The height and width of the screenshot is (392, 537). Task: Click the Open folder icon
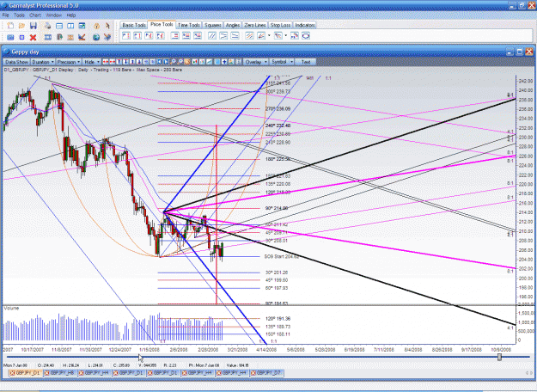22,26
